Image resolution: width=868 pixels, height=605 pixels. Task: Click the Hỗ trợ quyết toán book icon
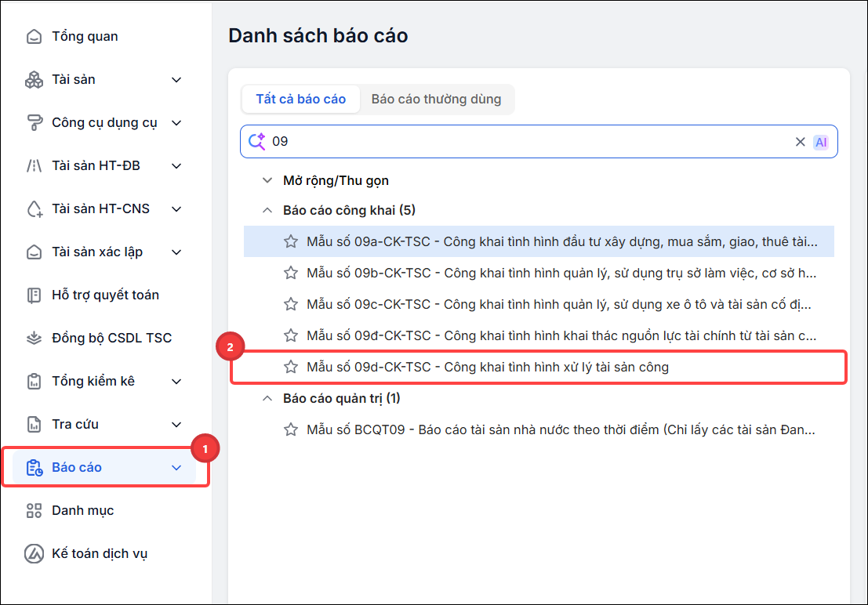[x=34, y=295]
